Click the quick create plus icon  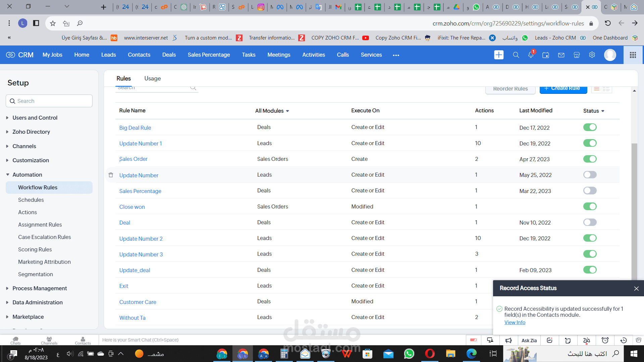point(499,55)
